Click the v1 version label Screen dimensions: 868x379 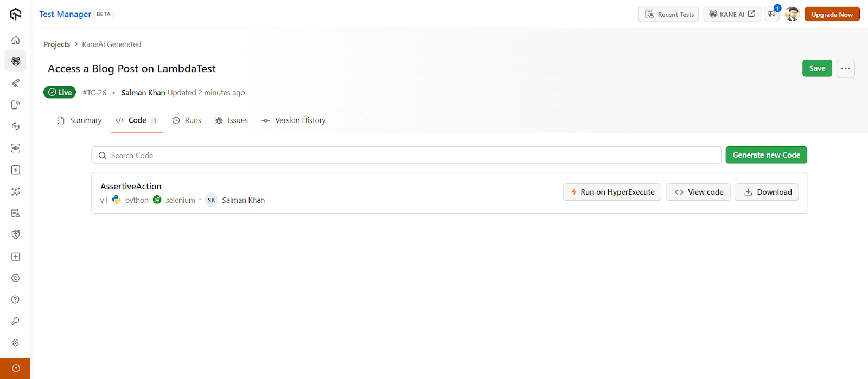104,200
